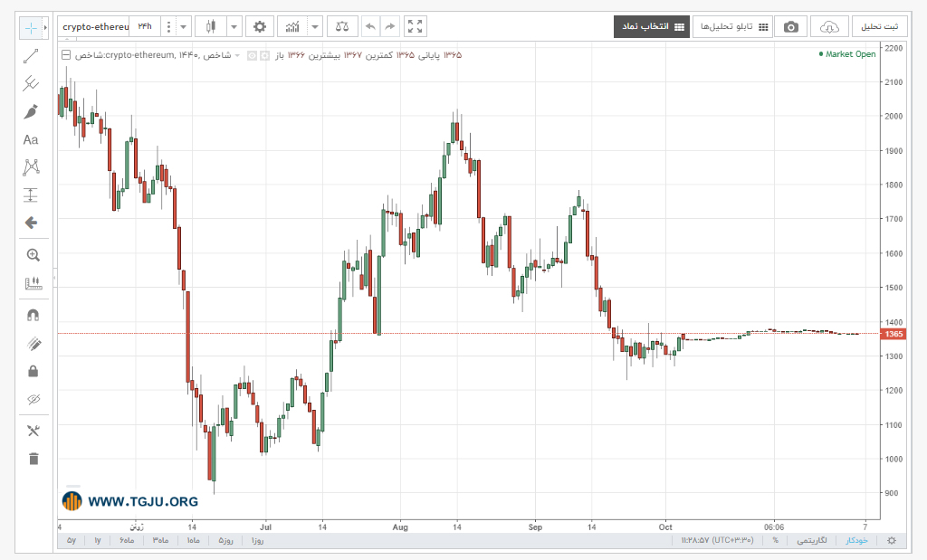Delete all drawings with trash icon

[33, 459]
